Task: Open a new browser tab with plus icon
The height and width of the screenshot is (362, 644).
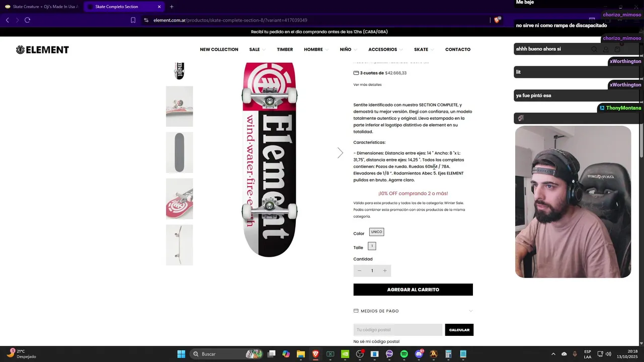Action: click(x=172, y=7)
